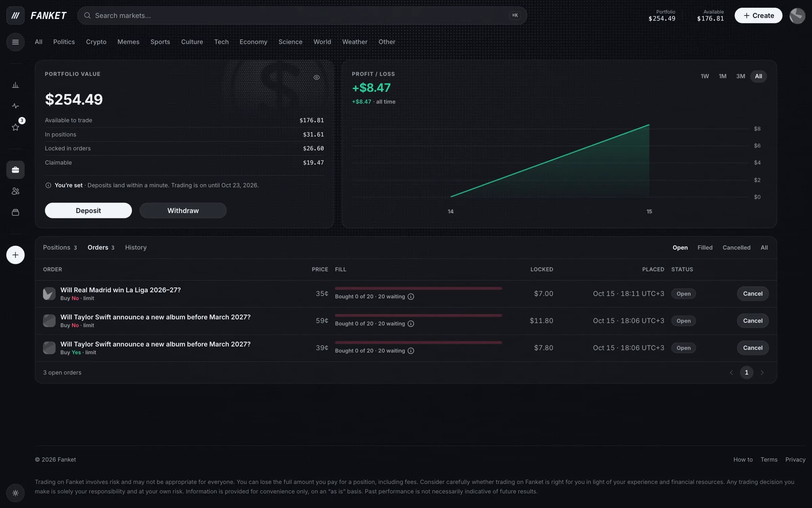The height and width of the screenshot is (508, 812).
Task: Go to previous page of orders
Action: pos(731,373)
